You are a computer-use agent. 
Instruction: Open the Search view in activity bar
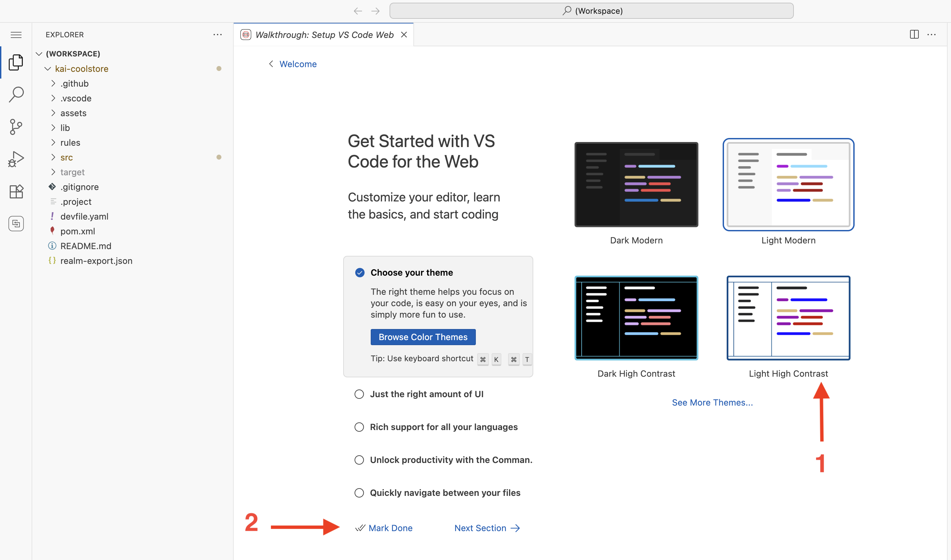(x=16, y=94)
